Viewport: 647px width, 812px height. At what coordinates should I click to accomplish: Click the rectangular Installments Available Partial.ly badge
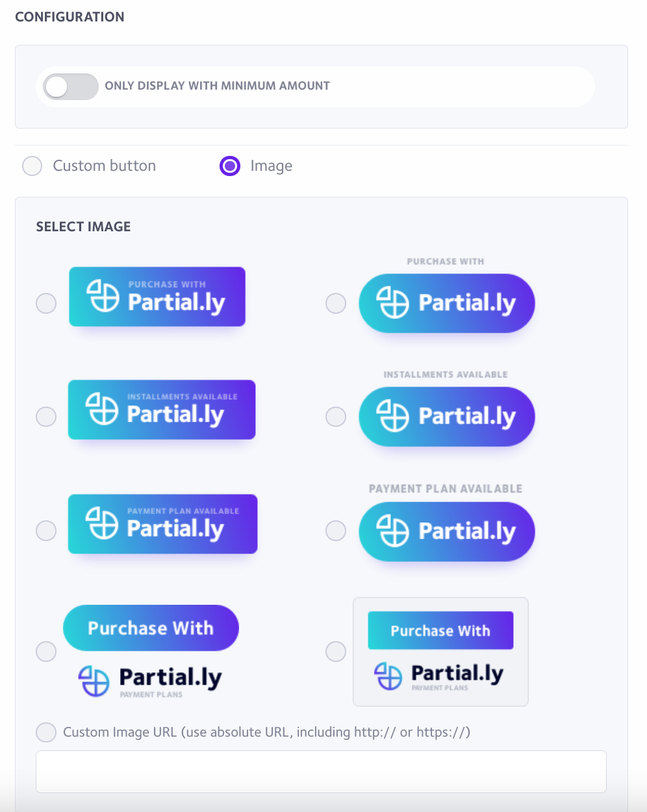tap(162, 410)
